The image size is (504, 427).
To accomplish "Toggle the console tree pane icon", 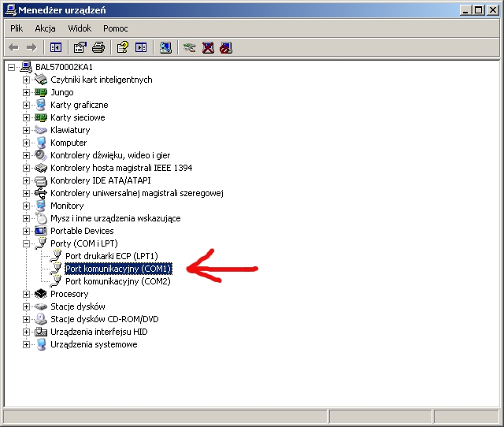I will pos(56,47).
